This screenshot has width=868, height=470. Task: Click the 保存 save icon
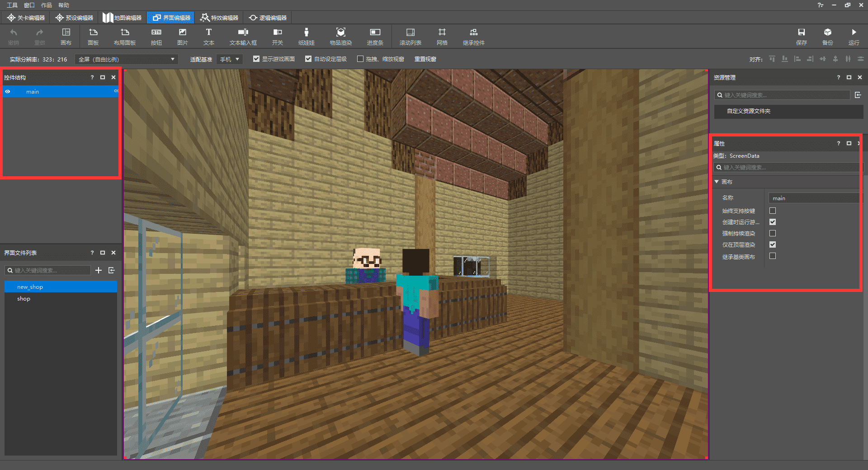[802, 33]
